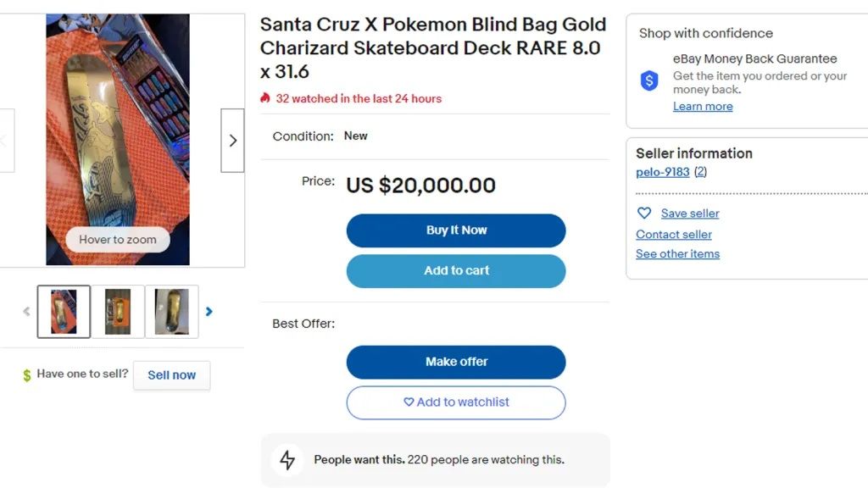Click the eBay Money Back Guarantee shield icon

[649, 81]
